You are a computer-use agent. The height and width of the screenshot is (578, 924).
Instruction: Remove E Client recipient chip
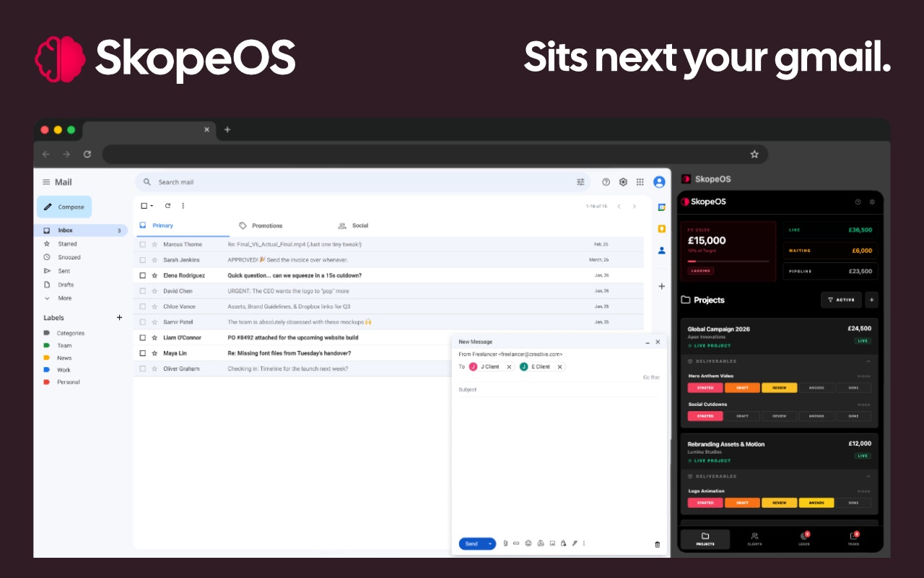pos(559,367)
